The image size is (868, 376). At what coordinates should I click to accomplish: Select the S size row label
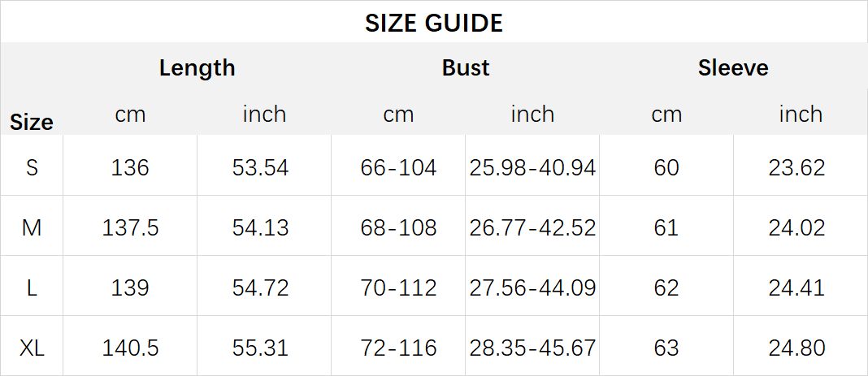click(x=33, y=167)
